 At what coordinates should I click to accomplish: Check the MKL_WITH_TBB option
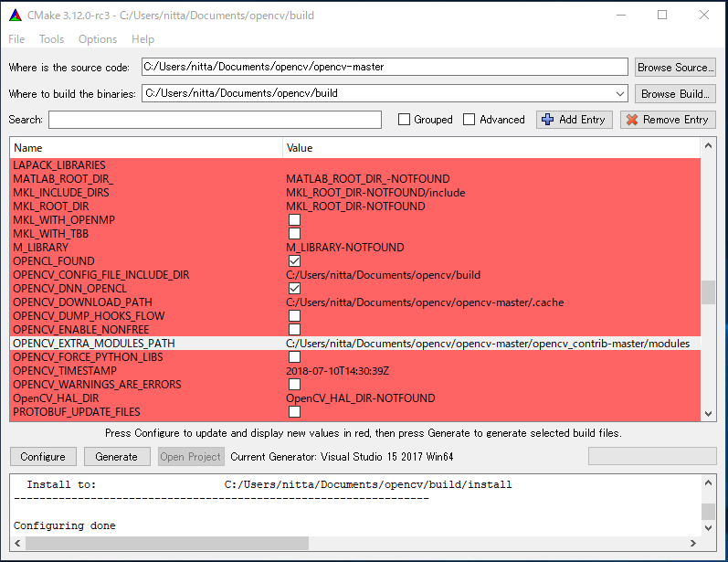tap(294, 234)
